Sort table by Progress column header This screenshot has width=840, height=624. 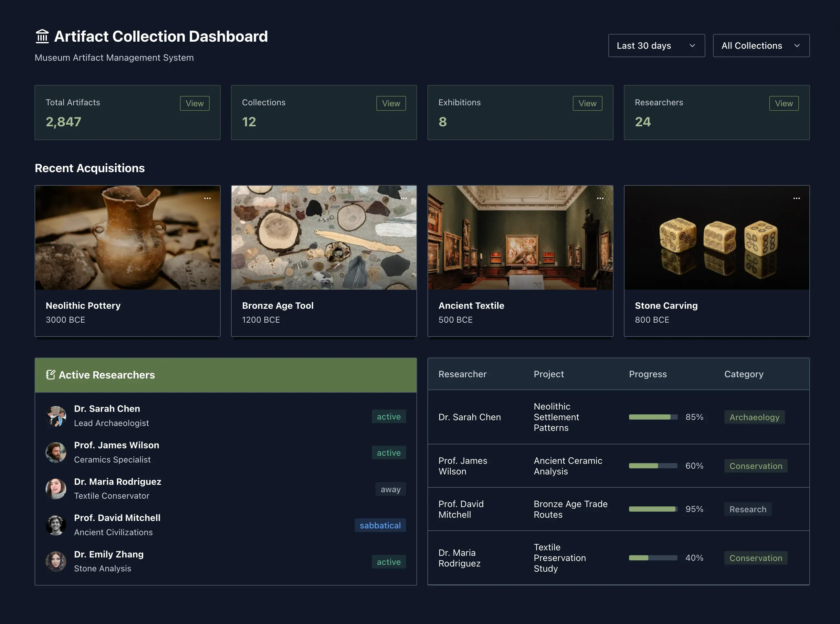tap(648, 374)
